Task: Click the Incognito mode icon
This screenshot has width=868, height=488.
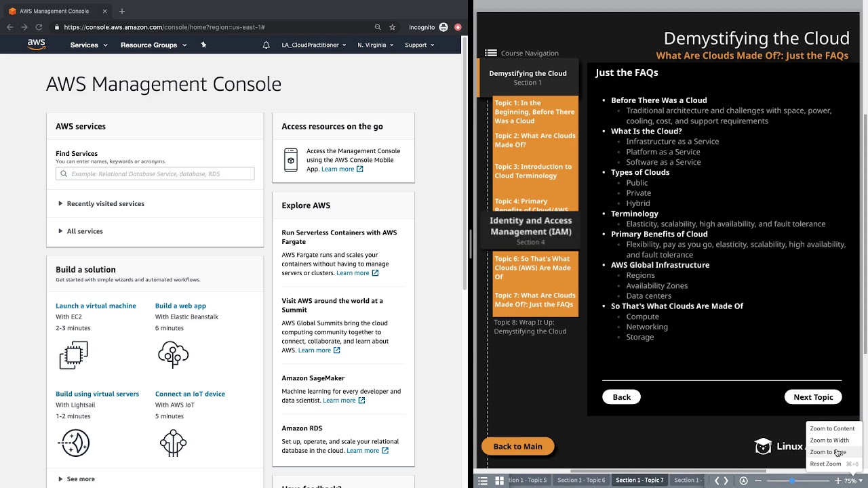Action: pyautogui.click(x=443, y=27)
